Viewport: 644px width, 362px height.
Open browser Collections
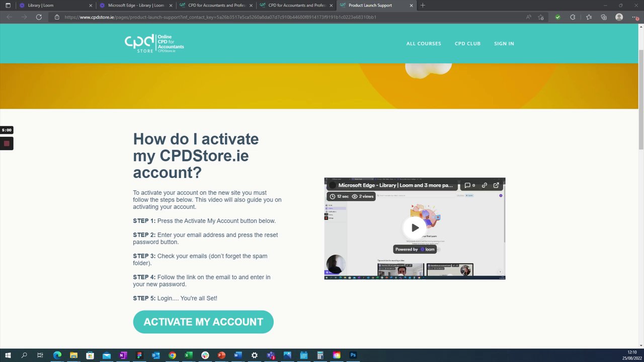coord(604,17)
